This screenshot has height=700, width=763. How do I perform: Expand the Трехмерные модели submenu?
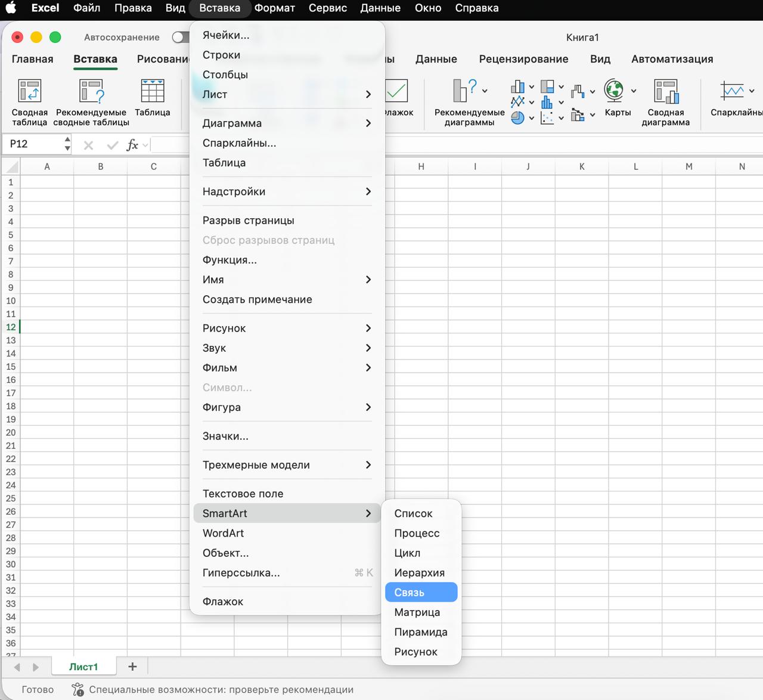[x=287, y=465]
